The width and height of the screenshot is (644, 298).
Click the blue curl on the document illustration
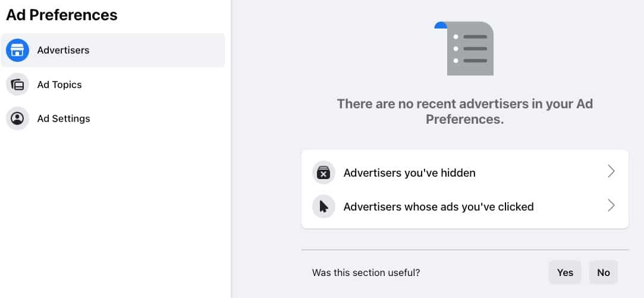click(441, 25)
